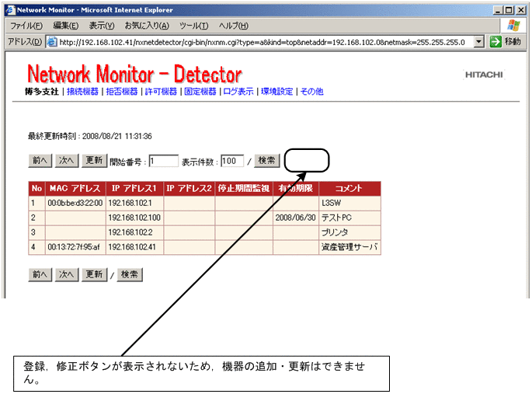Click the bottom 更新 button
The height and width of the screenshot is (394, 532).
(94, 274)
